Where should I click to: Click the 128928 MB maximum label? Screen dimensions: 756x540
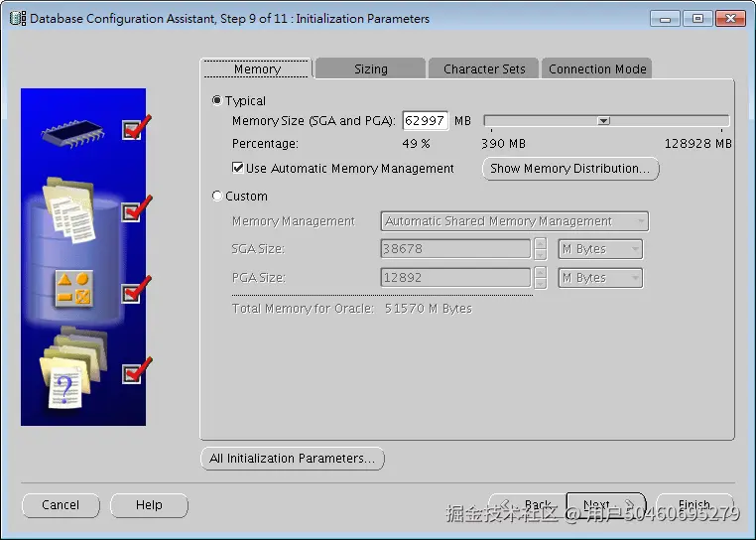[x=698, y=144]
